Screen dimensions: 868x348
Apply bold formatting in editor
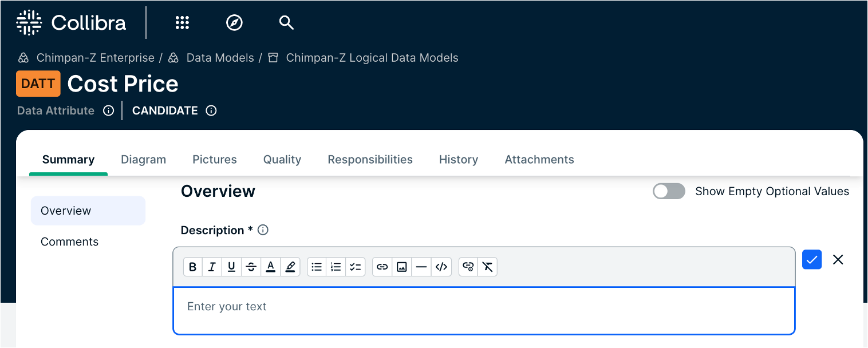tap(193, 267)
